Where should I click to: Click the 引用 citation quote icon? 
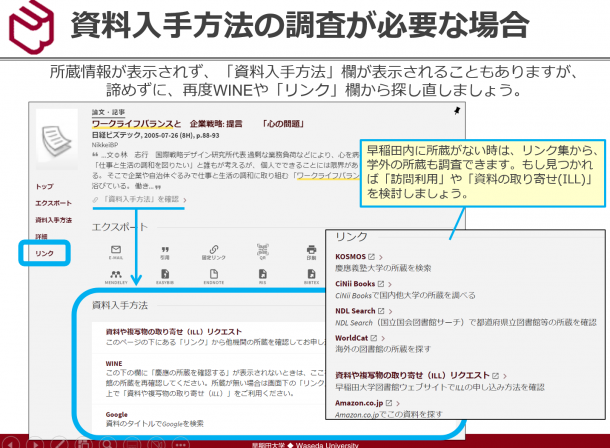pyautogui.click(x=165, y=249)
